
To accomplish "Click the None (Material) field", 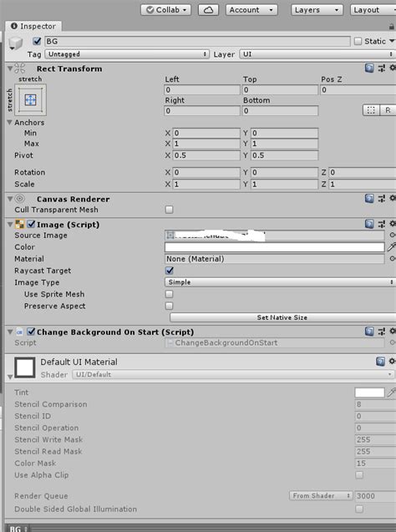I will coord(275,259).
